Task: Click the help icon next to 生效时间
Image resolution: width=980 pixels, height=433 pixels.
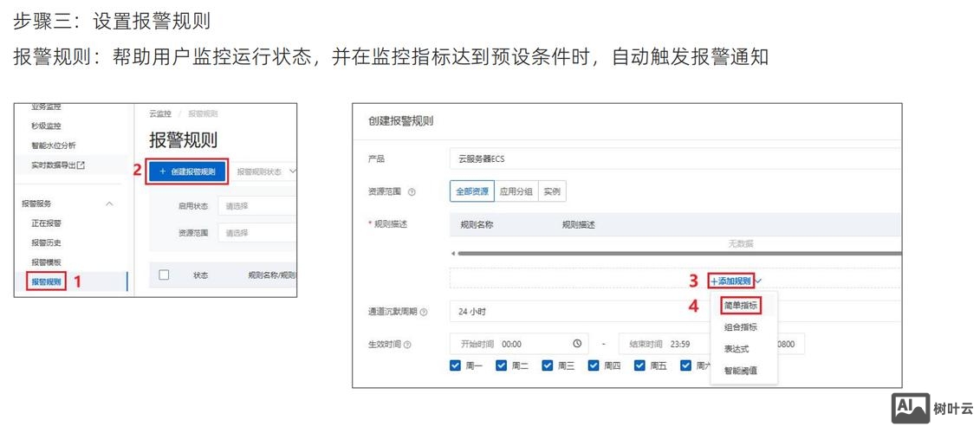Action: (407, 345)
